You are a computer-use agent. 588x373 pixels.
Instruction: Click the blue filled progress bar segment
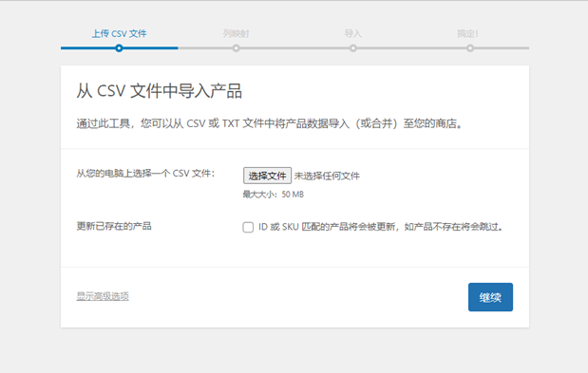pyautogui.click(x=120, y=48)
